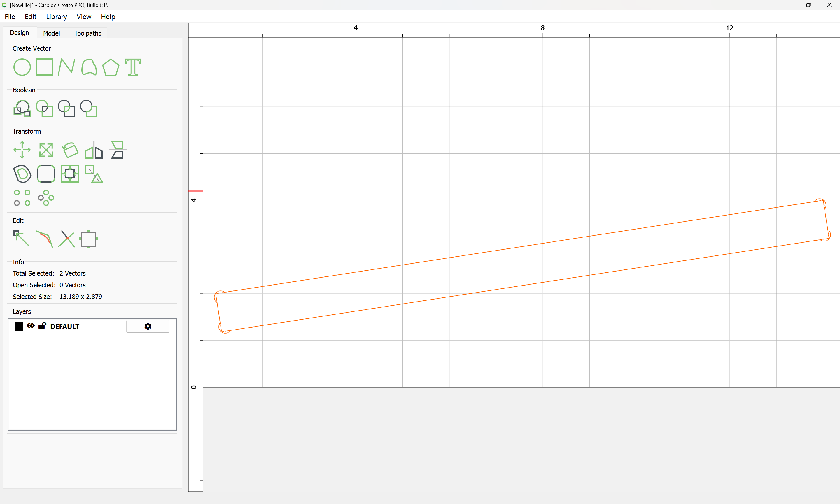Click the DEFAULT layer black color swatch
The image size is (840, 504).
(19, 326)
